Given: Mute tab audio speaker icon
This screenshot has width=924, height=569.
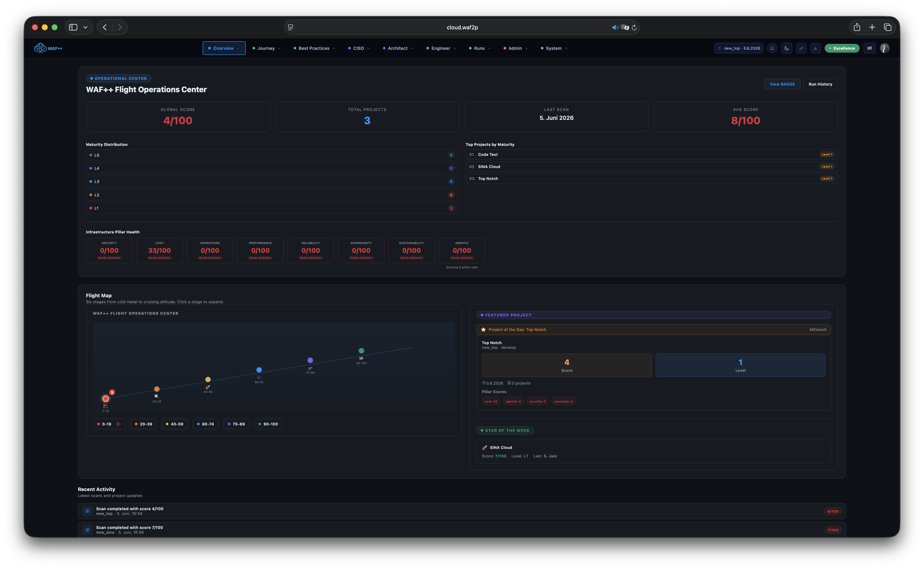Looking at the screenshot, I should click(x=615, y=27).
